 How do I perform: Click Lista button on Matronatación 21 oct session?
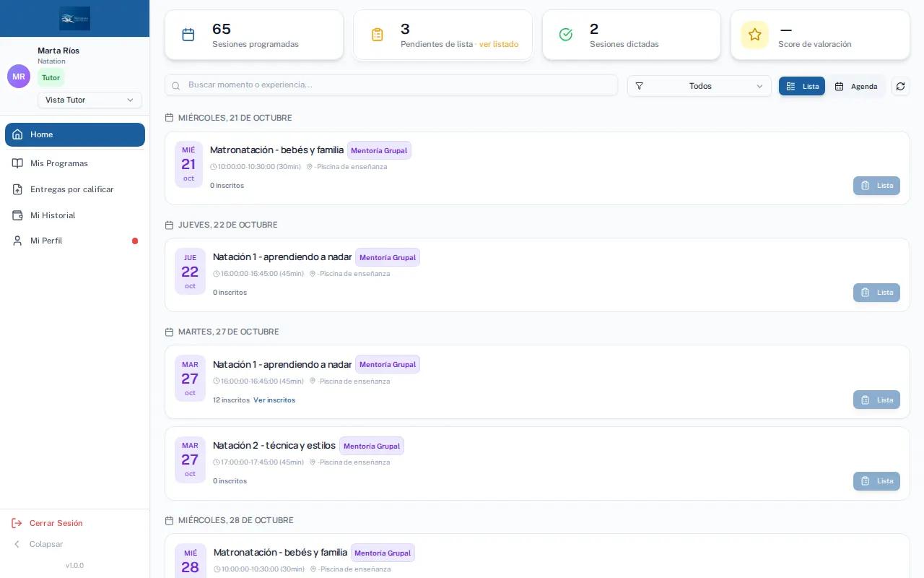[x=876, y=186]
